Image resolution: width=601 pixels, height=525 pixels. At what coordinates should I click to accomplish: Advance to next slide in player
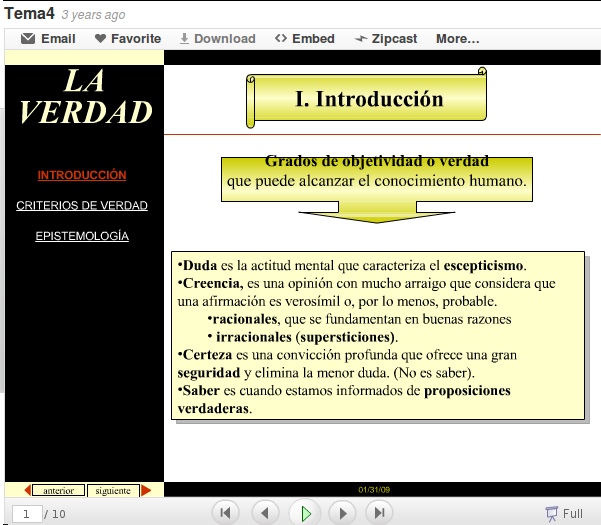(342, 513)
